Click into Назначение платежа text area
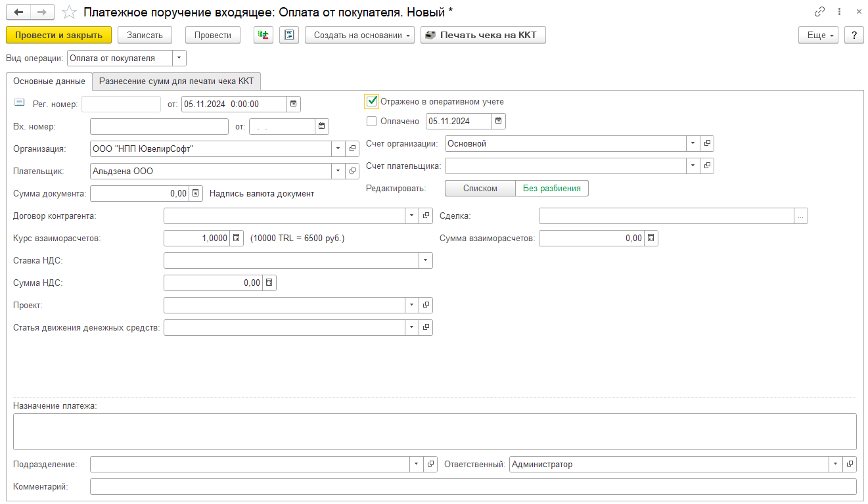Viewport: 868px width, 504px height. 435,432
